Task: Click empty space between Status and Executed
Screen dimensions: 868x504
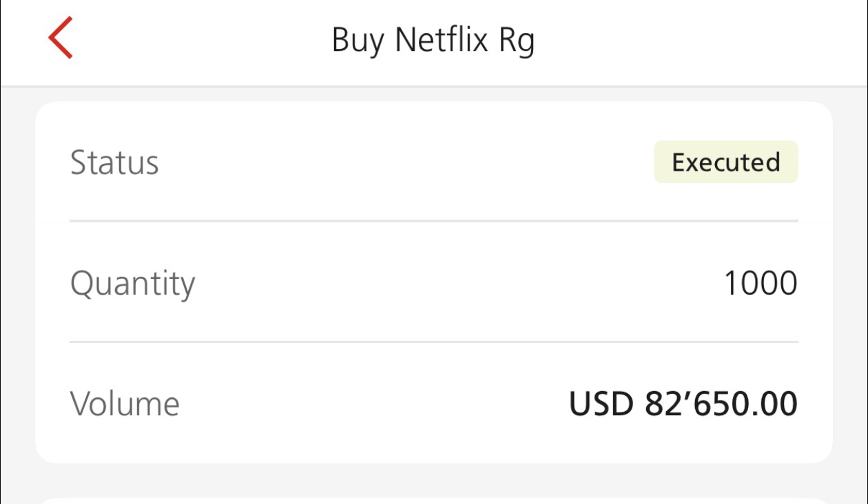Action: click(x=406, y=163)
